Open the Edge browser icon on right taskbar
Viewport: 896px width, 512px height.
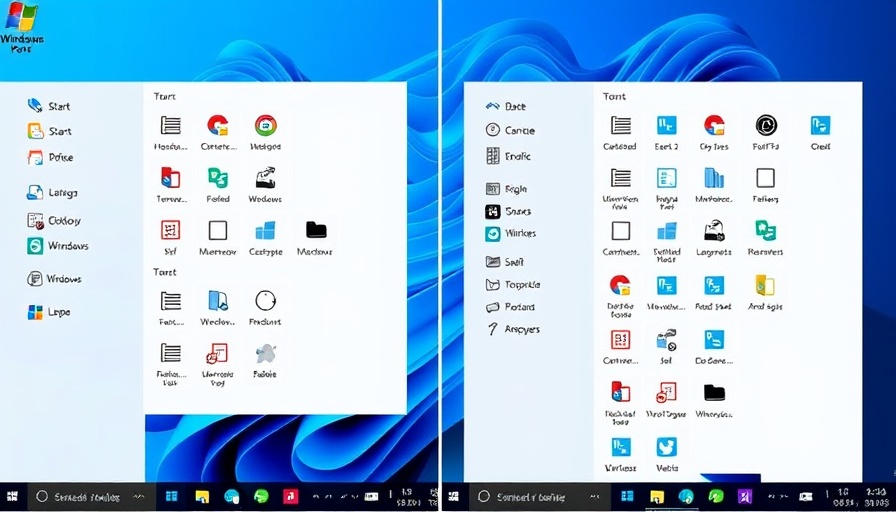click(x=686, y=497)
